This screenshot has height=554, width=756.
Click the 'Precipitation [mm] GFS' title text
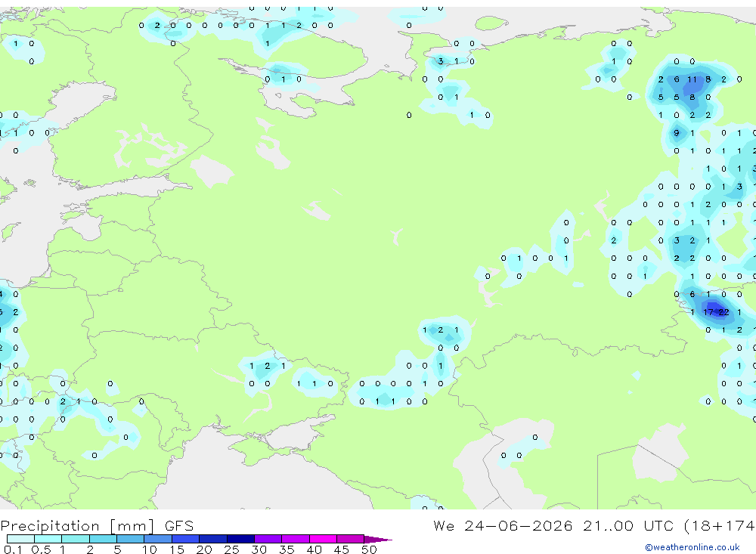[x=97, y=526]
